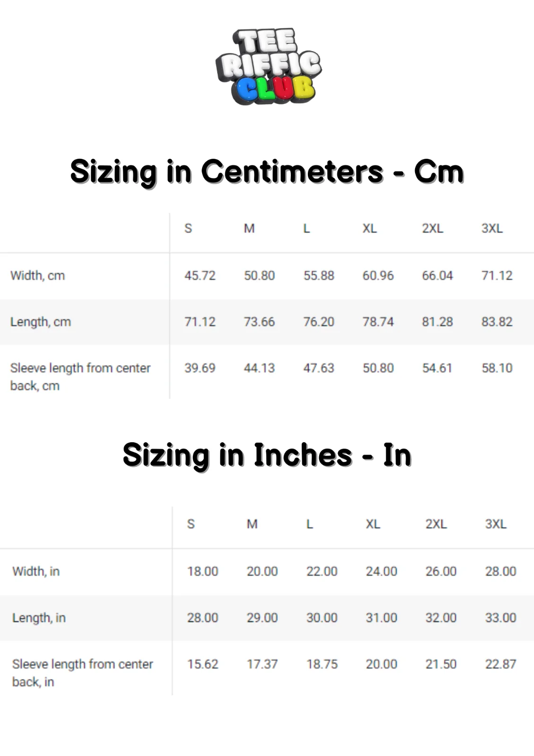This screenshot has width=534, height=756.
Task: Click the 24.00 width value for XL
Action: tap(381, 571)
